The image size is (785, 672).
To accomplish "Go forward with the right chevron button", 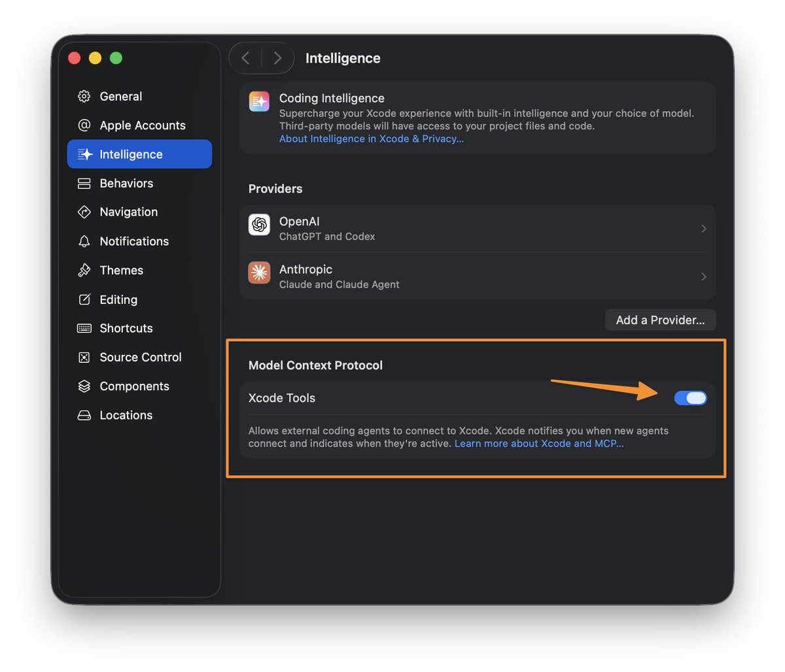I will pyautogui.click(x=277, y=58).
